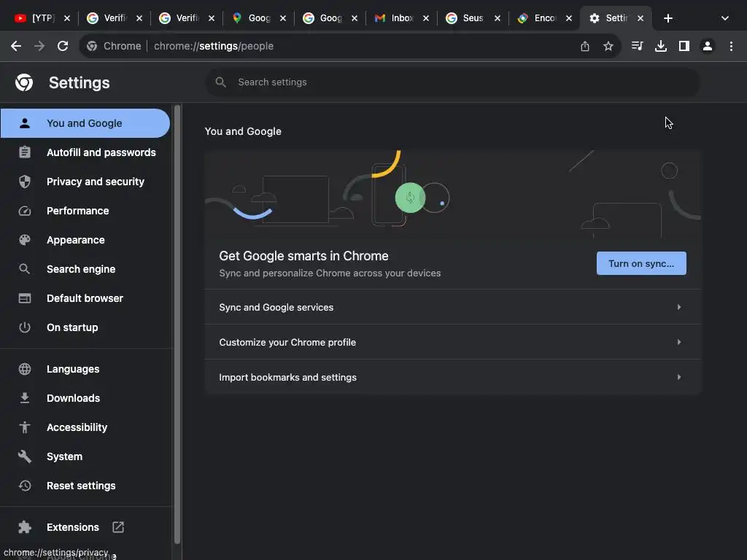Click the Reset settings history icon

pos(25,486)
